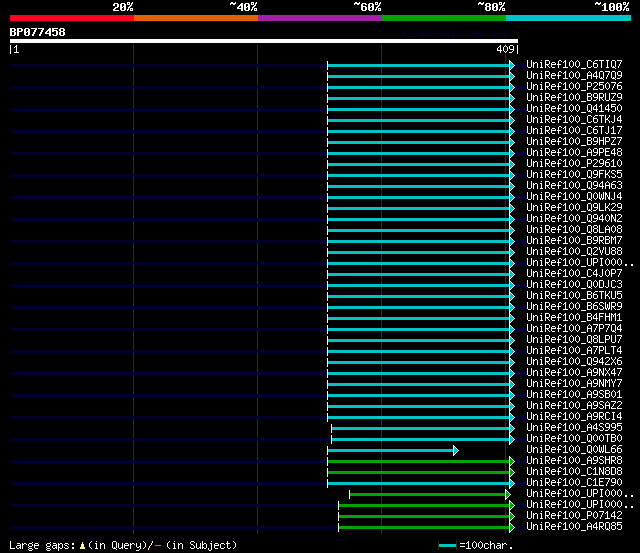Click the green alignment bar for A9SHR8
Image resolution: width=640 pixels, height=553 pixels.
(x=418, y=462)
